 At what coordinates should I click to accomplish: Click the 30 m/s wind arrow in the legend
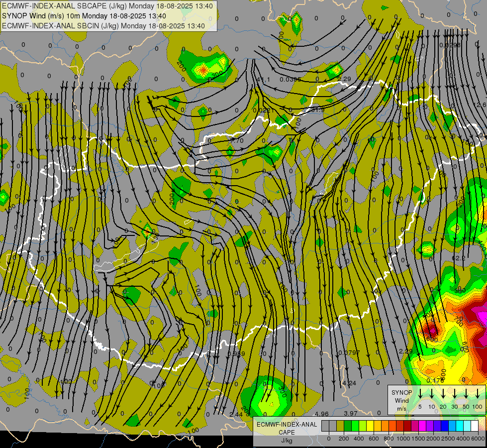tap(455, 393)
